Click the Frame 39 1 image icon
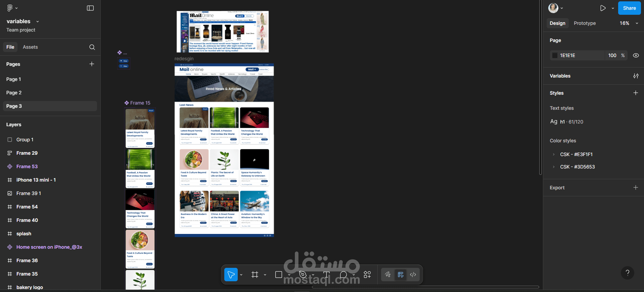644x292 pixels. pyautogui.click(x=10, y=193)
